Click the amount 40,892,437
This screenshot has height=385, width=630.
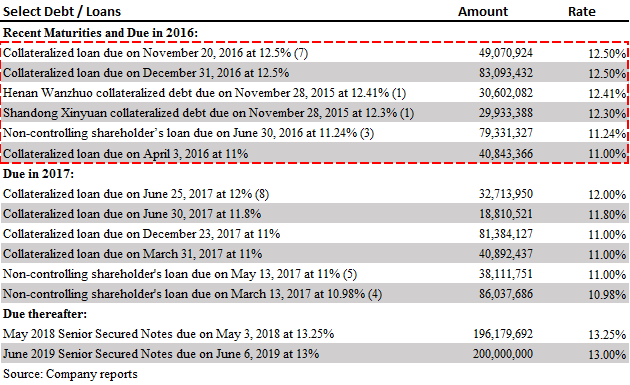(x=505, y=254)
